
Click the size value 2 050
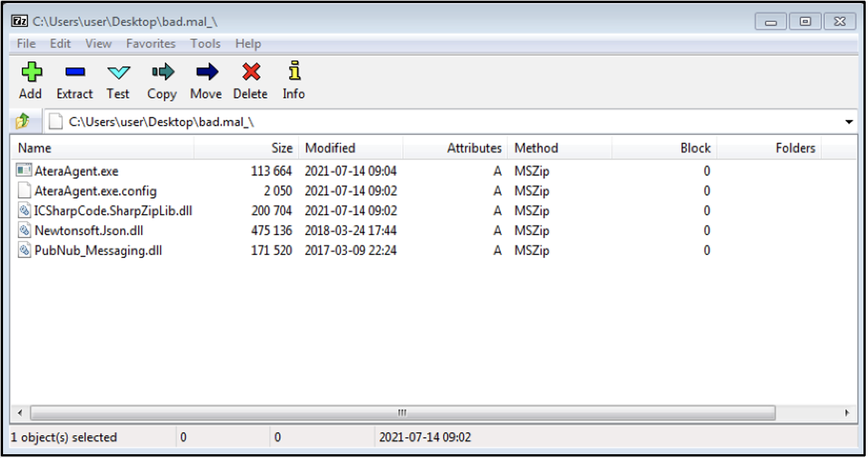[x=278, y=191]
